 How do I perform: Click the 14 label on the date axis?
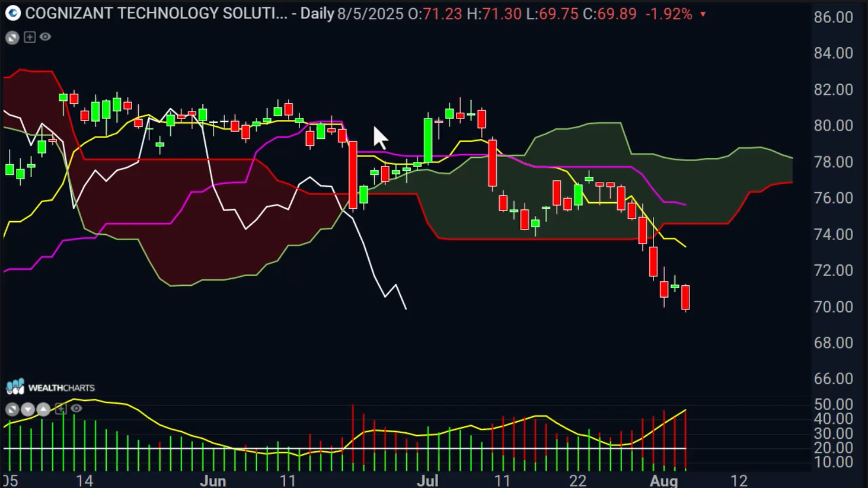(84, 480)
